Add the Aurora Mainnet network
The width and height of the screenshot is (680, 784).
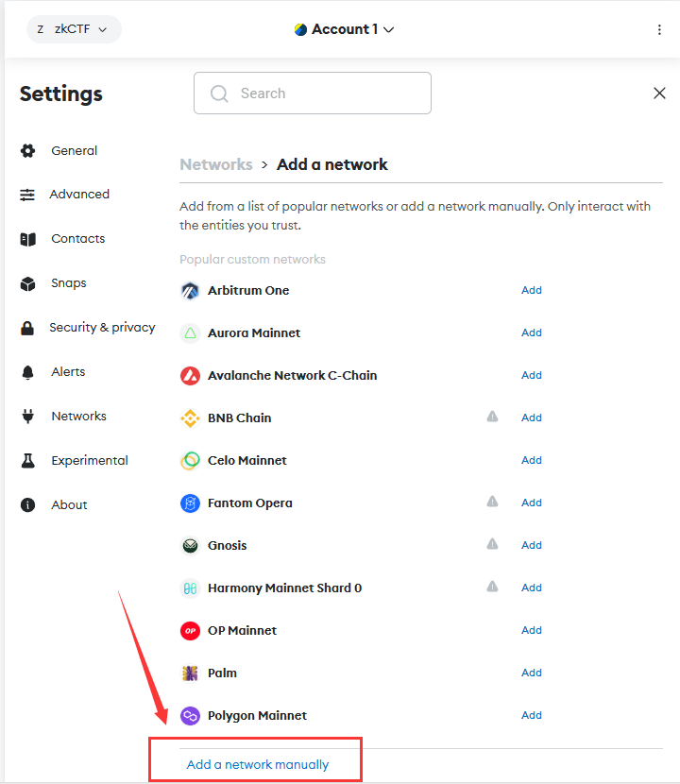pos(532,332)
